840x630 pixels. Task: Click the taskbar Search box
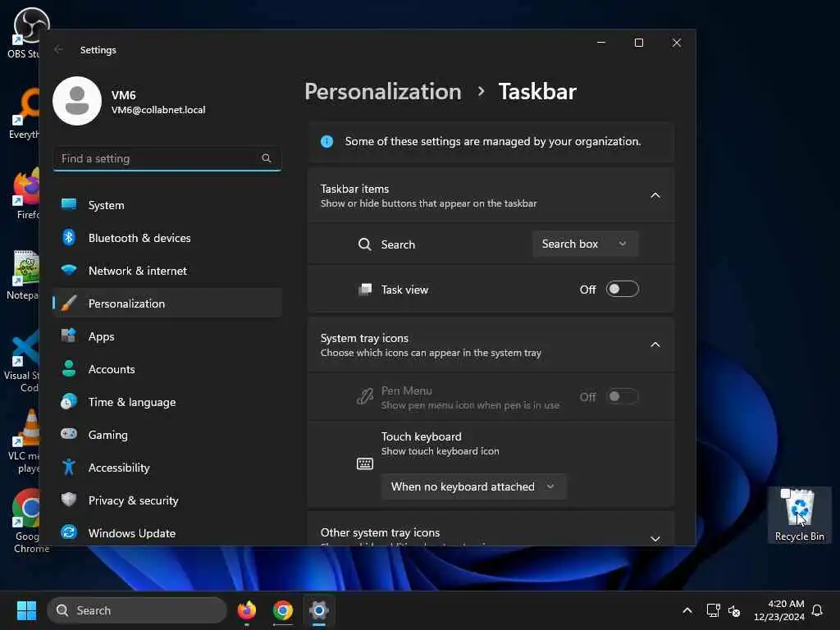pyautogui.click(x=137, y=610)
